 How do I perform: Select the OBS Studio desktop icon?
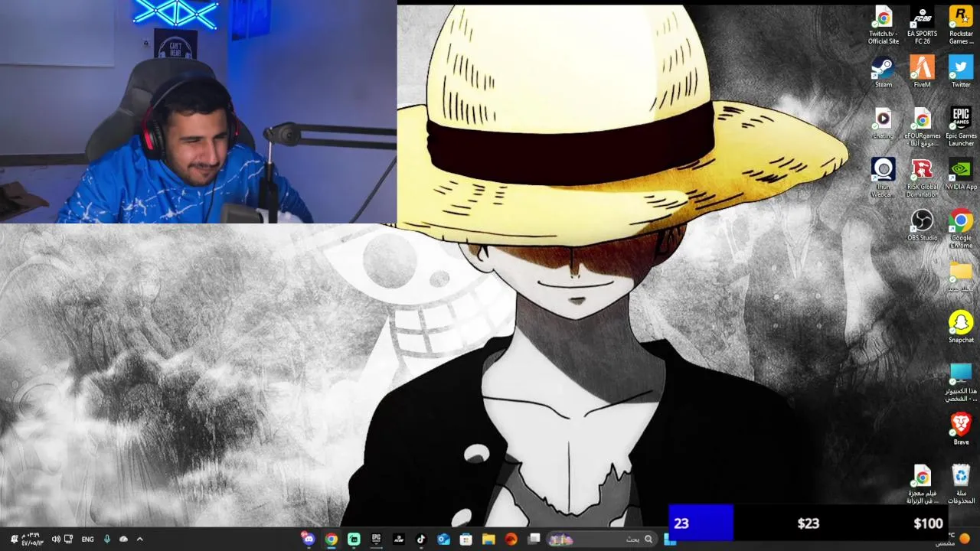[922, 225]
